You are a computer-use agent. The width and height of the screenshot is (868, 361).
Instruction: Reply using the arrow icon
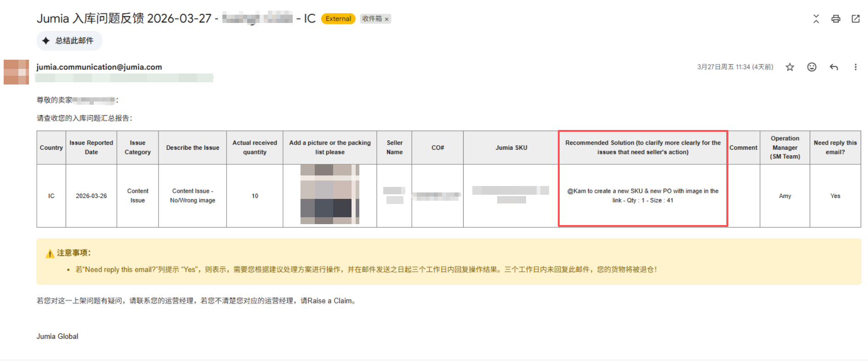pos(834,67)
